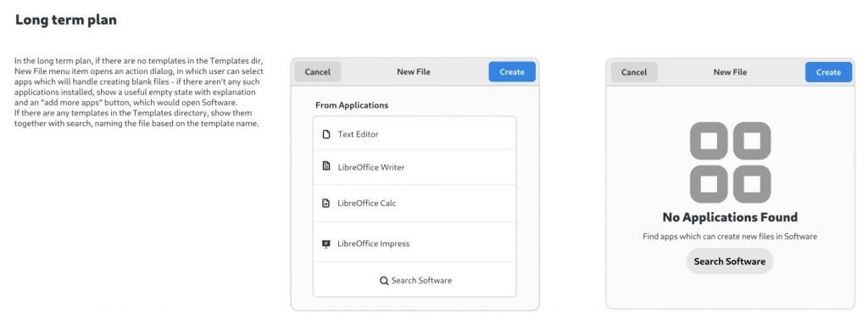Image resolution: width=868 pixels, height=320 pixels.
Task: Click Create in the empty-state dialog
Action: coord(829,72)
